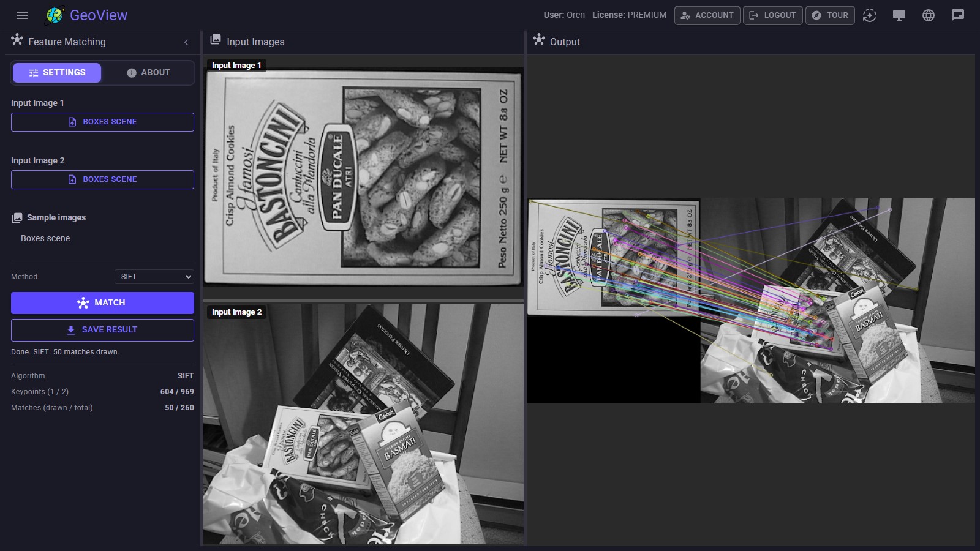Open the feedback chat icon

click(x=958, y=15)
